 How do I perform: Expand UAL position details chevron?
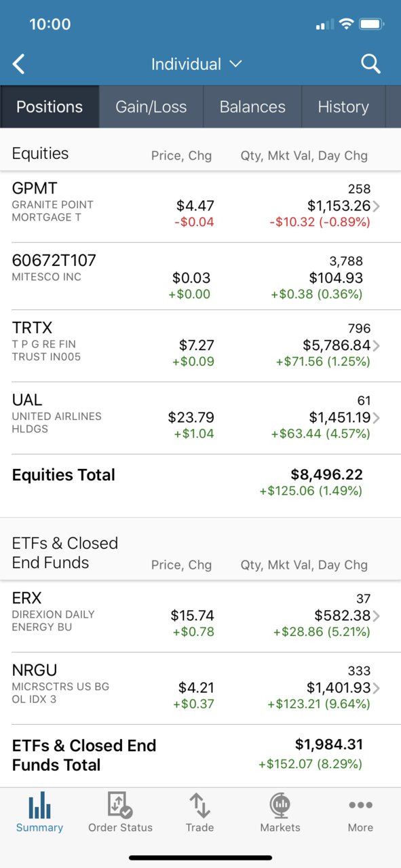pyautogui.click(x=377, y=417)
